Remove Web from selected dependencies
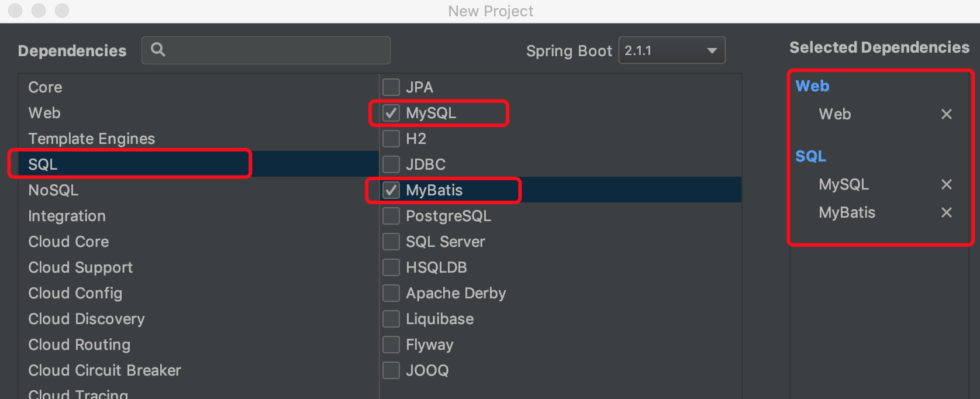This screenshot has height=399, width=980. 947,114
